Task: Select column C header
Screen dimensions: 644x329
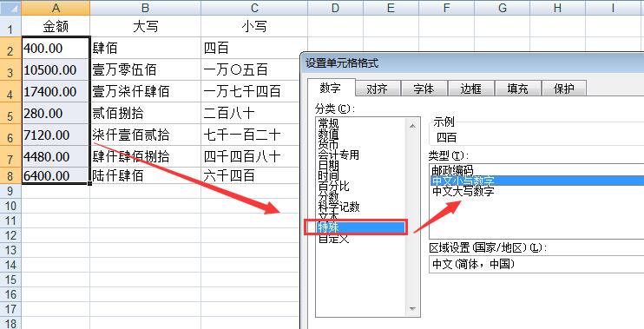Action: (x=254, y=8)
